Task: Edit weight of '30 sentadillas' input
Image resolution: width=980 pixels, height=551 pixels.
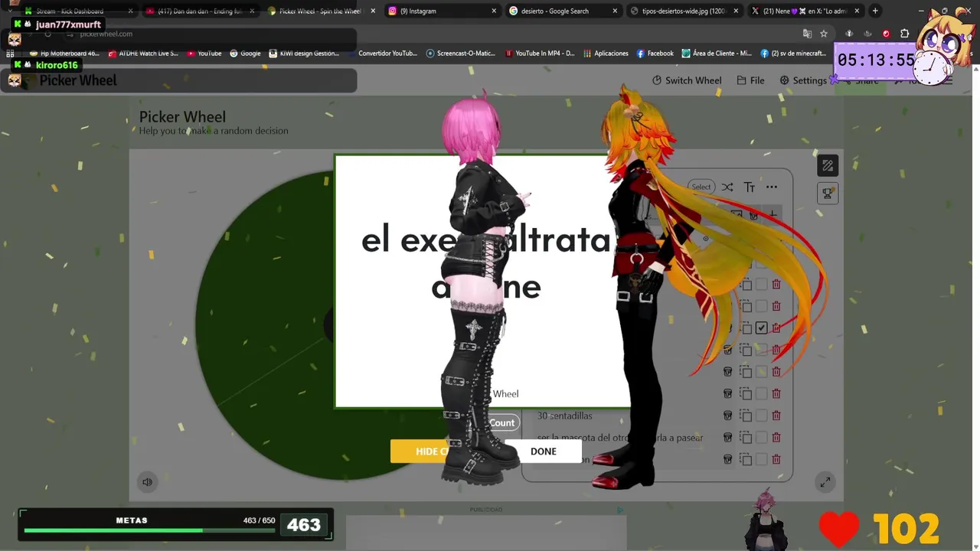Action: coord(727,416)
